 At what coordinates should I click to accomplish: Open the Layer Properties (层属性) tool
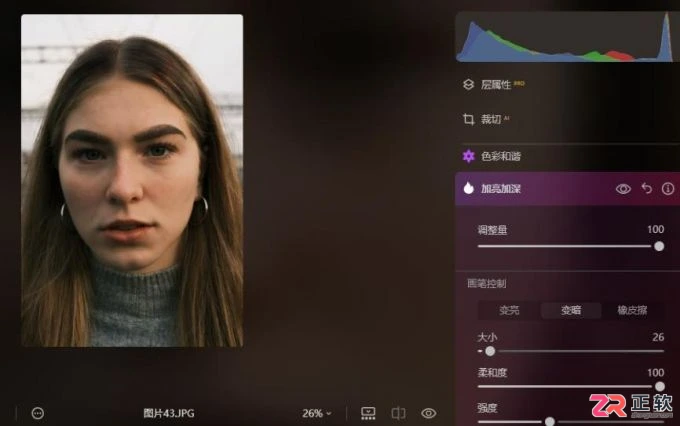[x=494, y=85]
